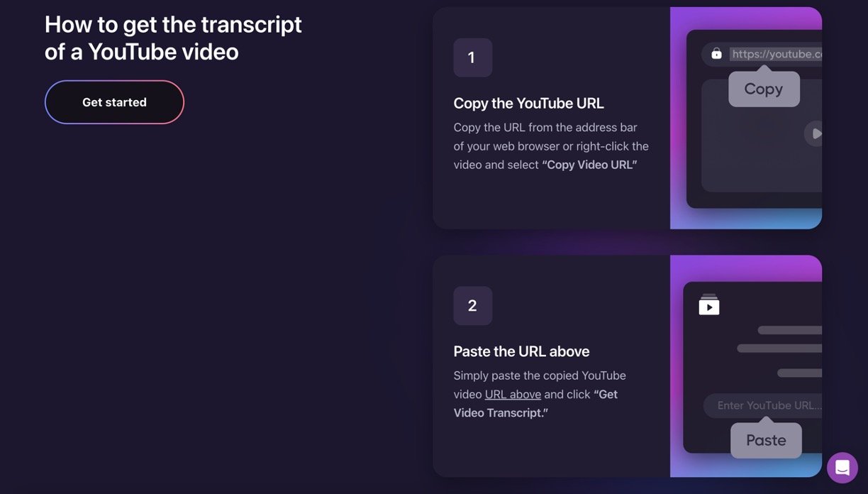Viewport: 868px width, 494px height.
Task: Click the lock icon in address bar
Action: click(716, 54)
